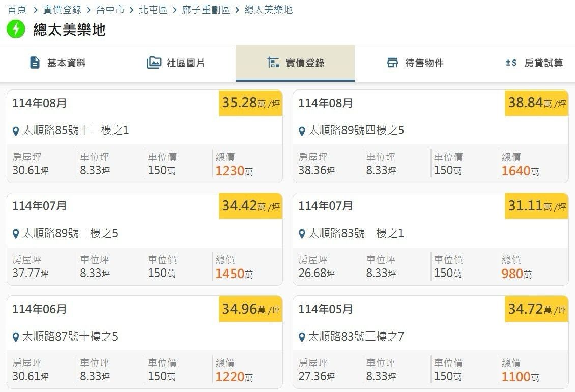Viewport: 575px width, 392px height.
Task: Click the 實價登錄 tab icon
Action: [273, 63]
